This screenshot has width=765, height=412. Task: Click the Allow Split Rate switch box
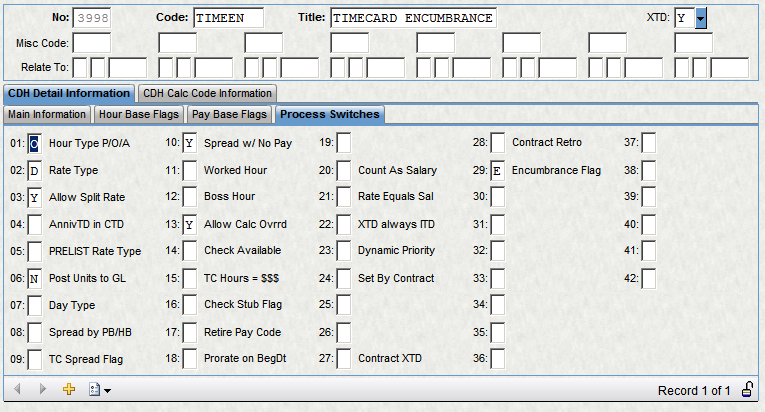pos(34,198)
